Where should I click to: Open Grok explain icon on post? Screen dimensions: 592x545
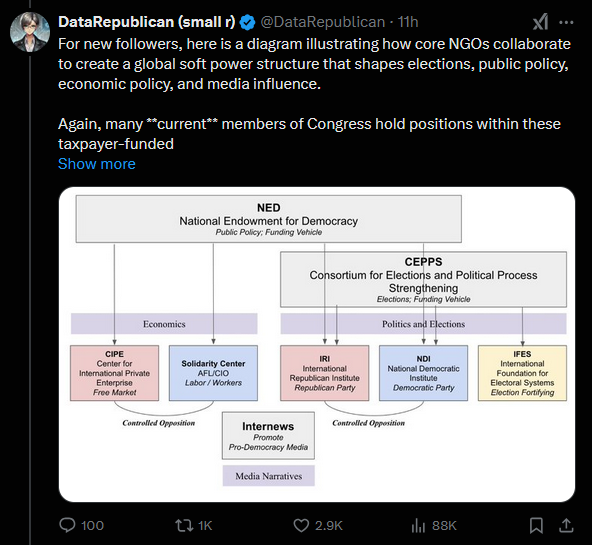click(x=540, y=22)
